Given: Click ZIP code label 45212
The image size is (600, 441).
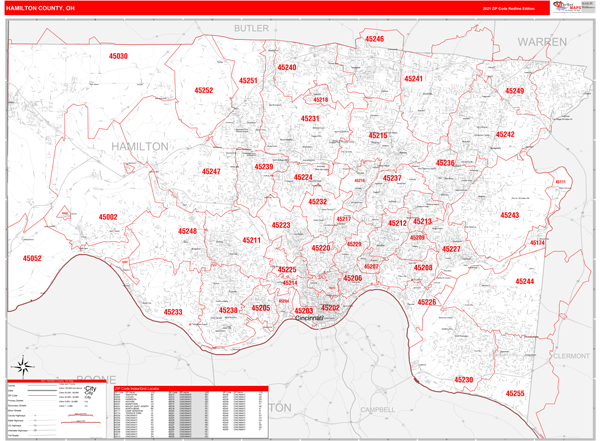Looking at the screenshot, I should coord(398,223).
